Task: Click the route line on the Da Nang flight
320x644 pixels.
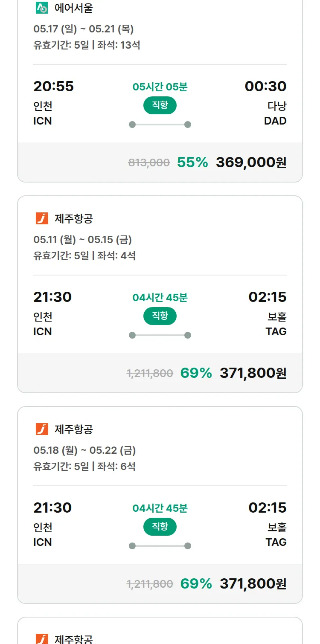Action: 160,125
